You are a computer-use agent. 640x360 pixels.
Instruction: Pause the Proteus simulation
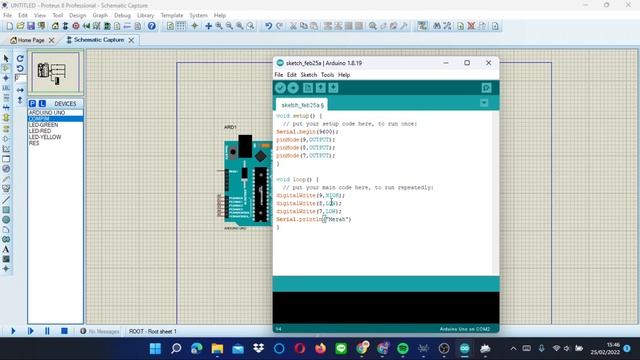coord(47,331)
